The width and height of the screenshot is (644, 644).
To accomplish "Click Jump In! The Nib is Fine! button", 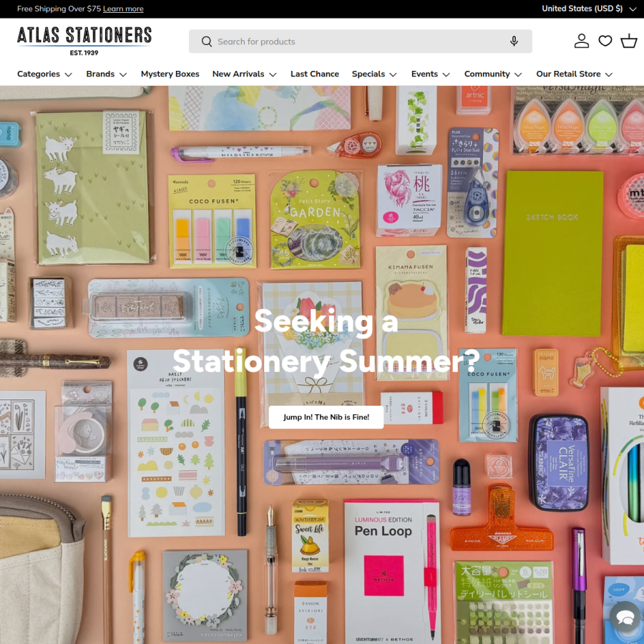I will pos(326,417).
